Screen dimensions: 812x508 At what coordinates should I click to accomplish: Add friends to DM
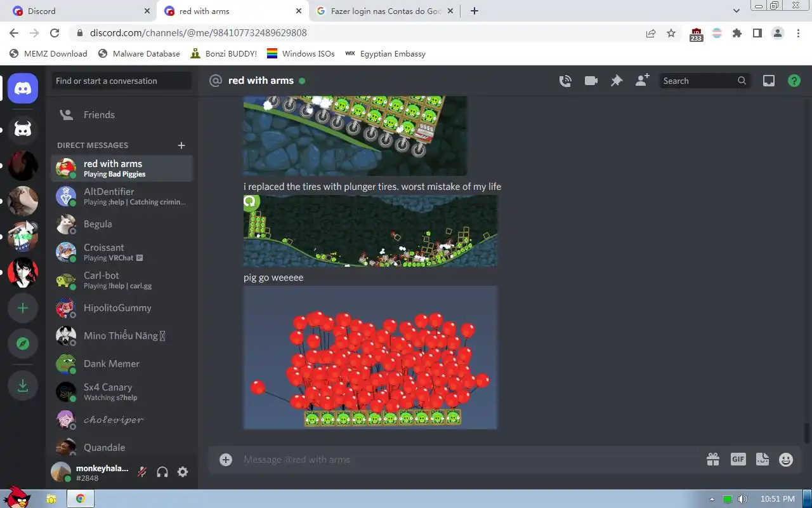[642, 80]
